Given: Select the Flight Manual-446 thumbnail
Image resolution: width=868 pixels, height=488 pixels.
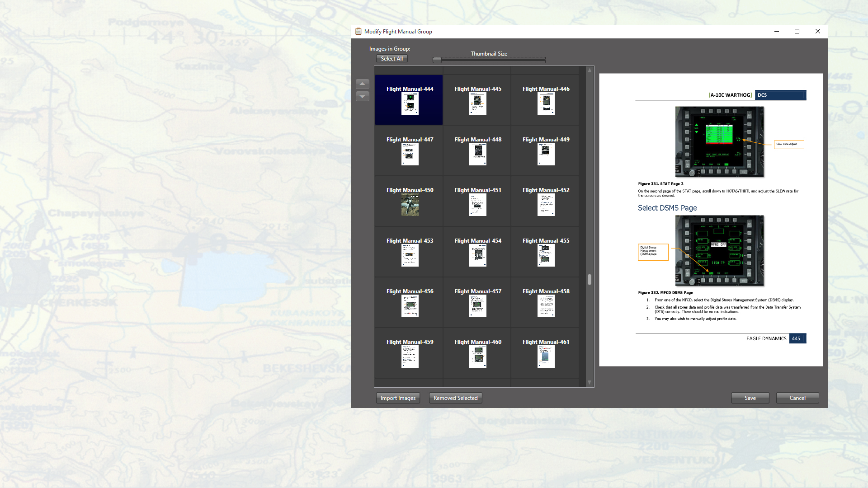Looking at the screenshot, I should click(x=545, y=99).
